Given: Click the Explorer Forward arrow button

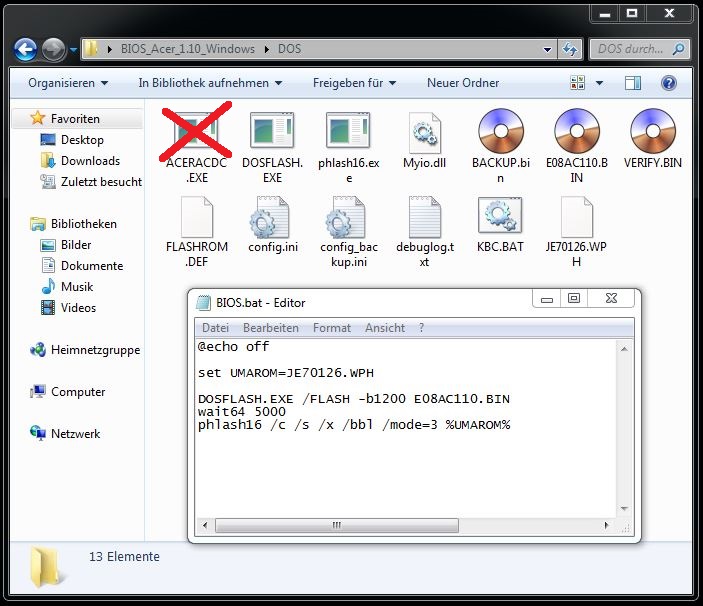Looking at the screenshot, I should pos(54,49).
